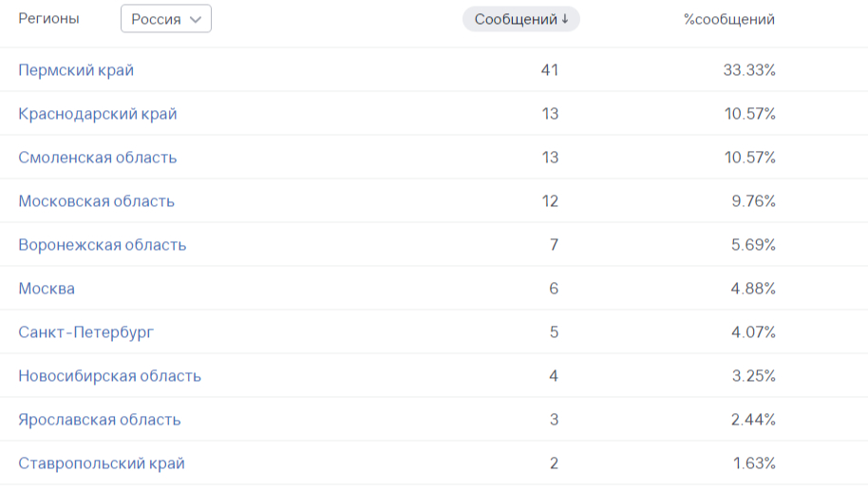
Task: Select Краснодарский край region link
Action: point(98,114)
